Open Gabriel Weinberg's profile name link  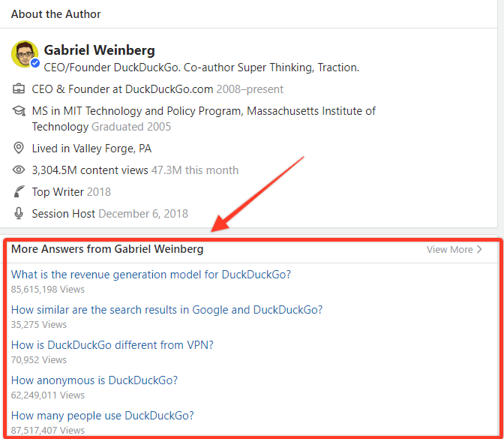(100, 50)
